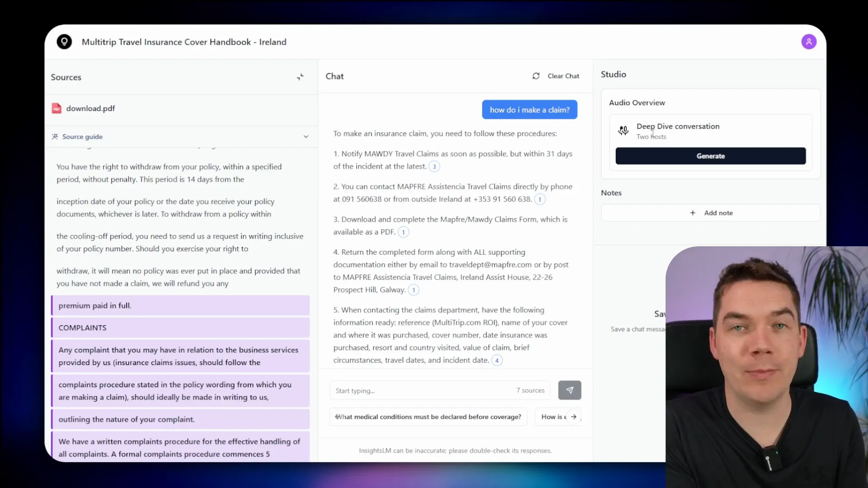
Task: Collapse the Source guide chevron
Action: 306,136
